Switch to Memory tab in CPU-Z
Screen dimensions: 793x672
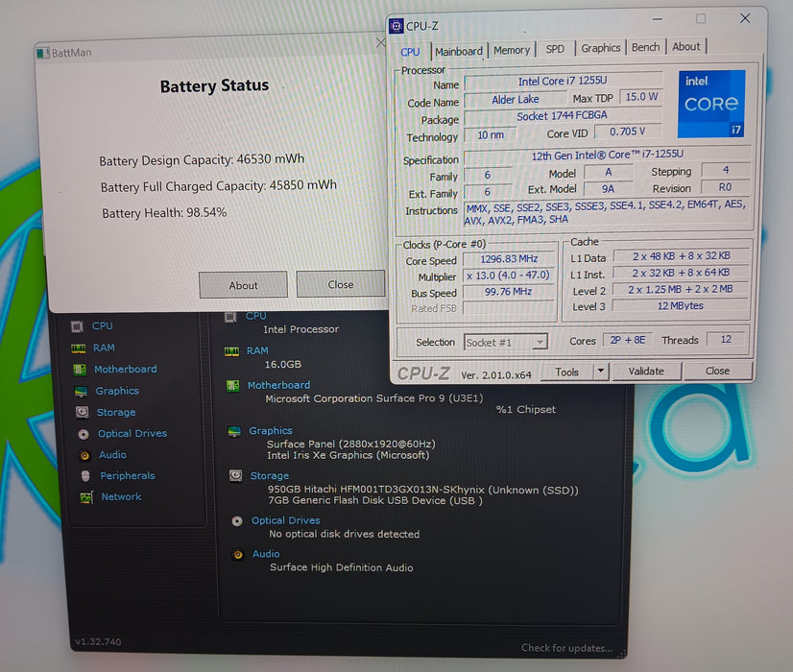click(512, 50)
